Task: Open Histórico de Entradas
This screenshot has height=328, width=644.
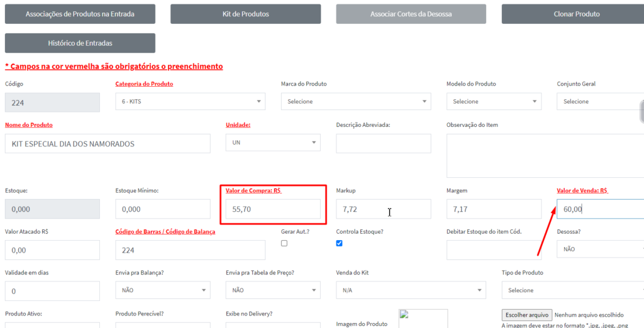Action: 80,43
